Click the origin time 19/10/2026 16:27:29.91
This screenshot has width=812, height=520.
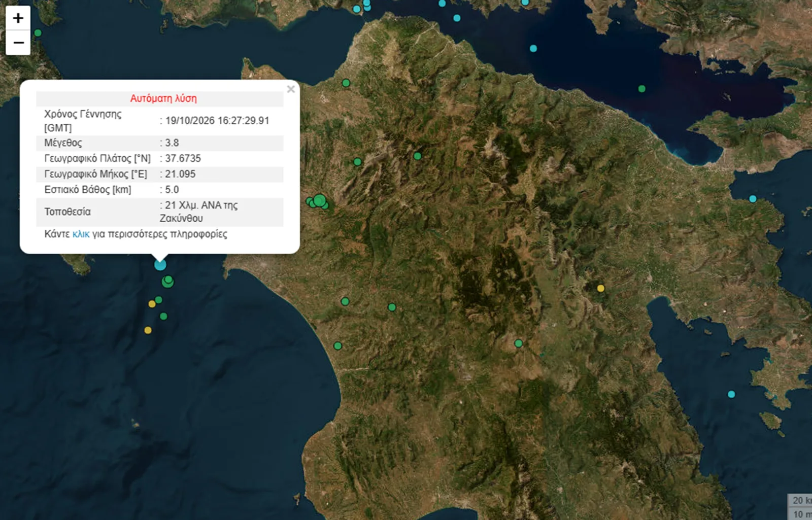(x=217, y=121)
